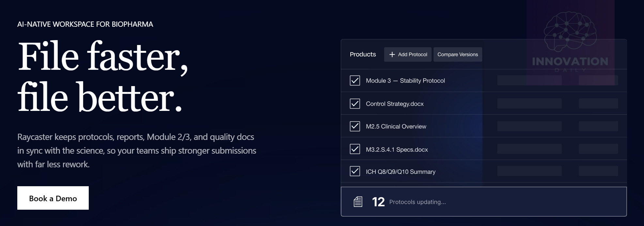Toggle the ICH Q8/Q9/Q10 Summary checkbox
Viewport: 644px width, 226px height.
(355, 171)
